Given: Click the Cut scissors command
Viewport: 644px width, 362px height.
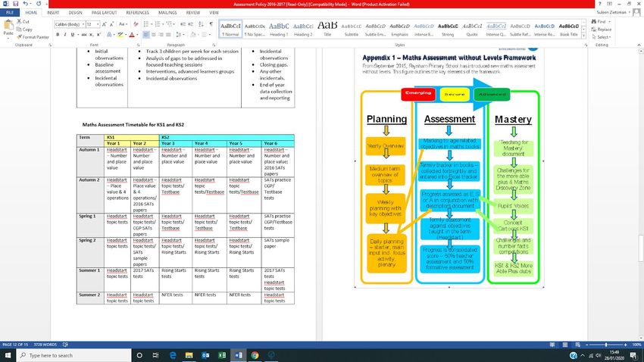Looking at the screenshot, I should click(23, 21).
